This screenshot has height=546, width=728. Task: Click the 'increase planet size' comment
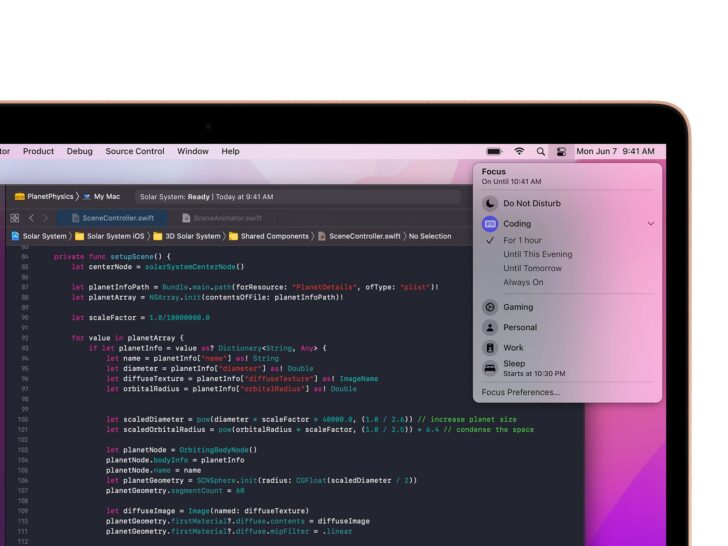(467, 419)
